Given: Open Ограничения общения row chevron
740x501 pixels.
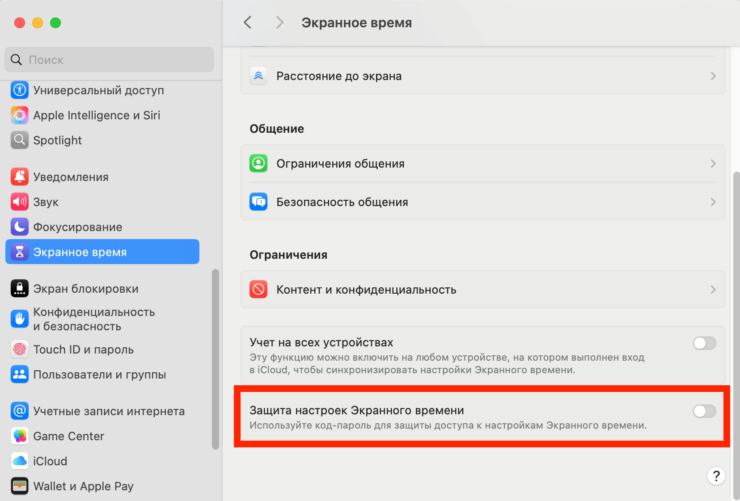Looking at the screenshot, I should coord(713,163).
